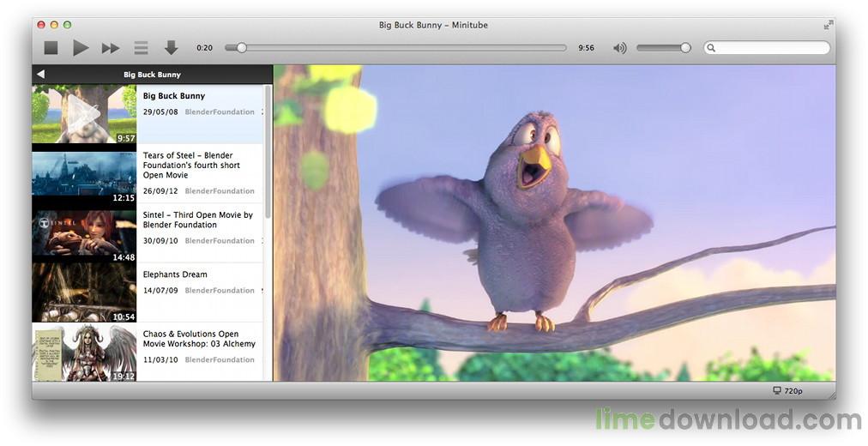
Task: Adjust the volume slider
Action: 663,48
